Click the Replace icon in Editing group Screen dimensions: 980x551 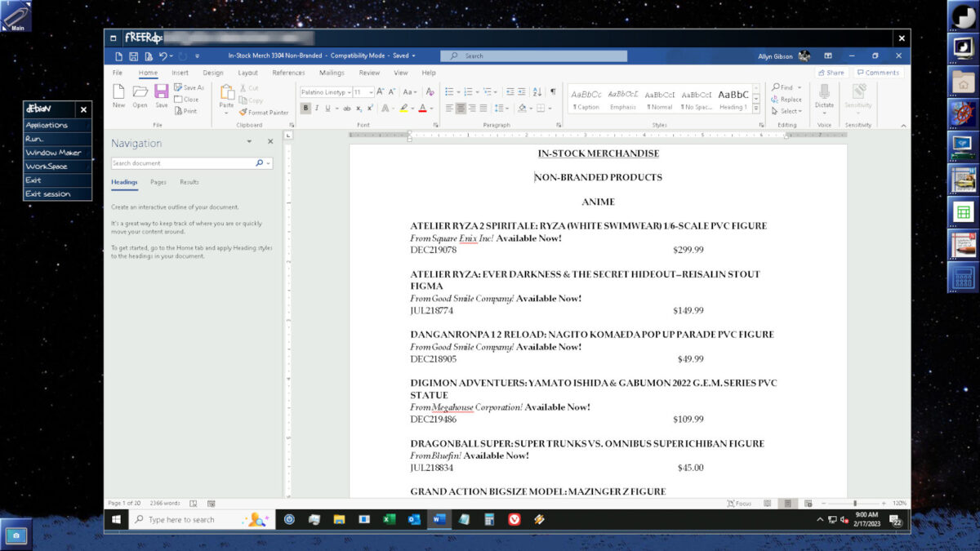tap(786, 100)
